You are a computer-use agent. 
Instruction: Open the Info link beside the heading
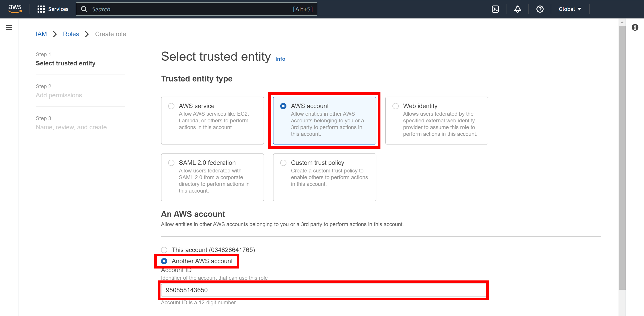[280, 59]
